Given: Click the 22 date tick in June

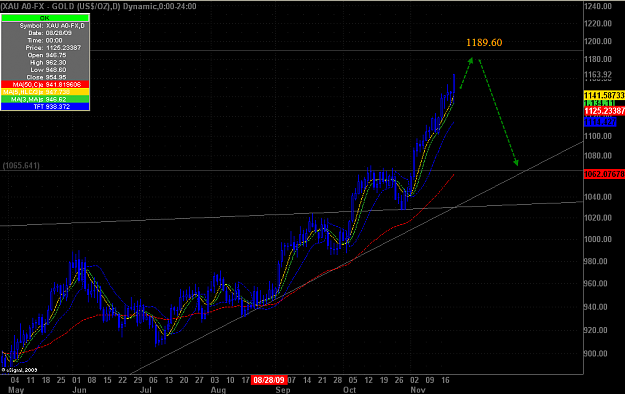Looking at the screenshot, I should coord(123,380).
